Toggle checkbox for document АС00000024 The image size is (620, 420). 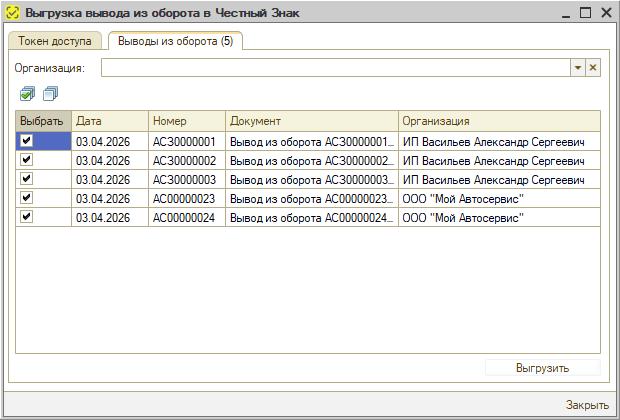click(27, 217)
